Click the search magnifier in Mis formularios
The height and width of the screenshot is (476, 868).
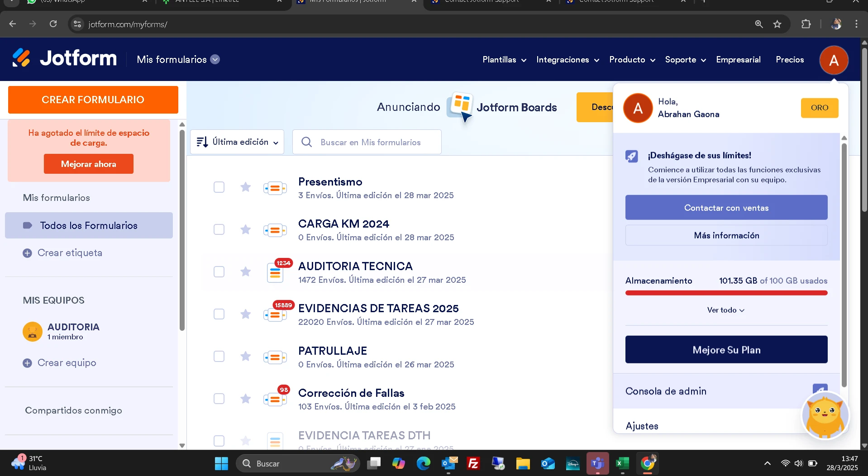pyautogui.click(x=307, y=142)
